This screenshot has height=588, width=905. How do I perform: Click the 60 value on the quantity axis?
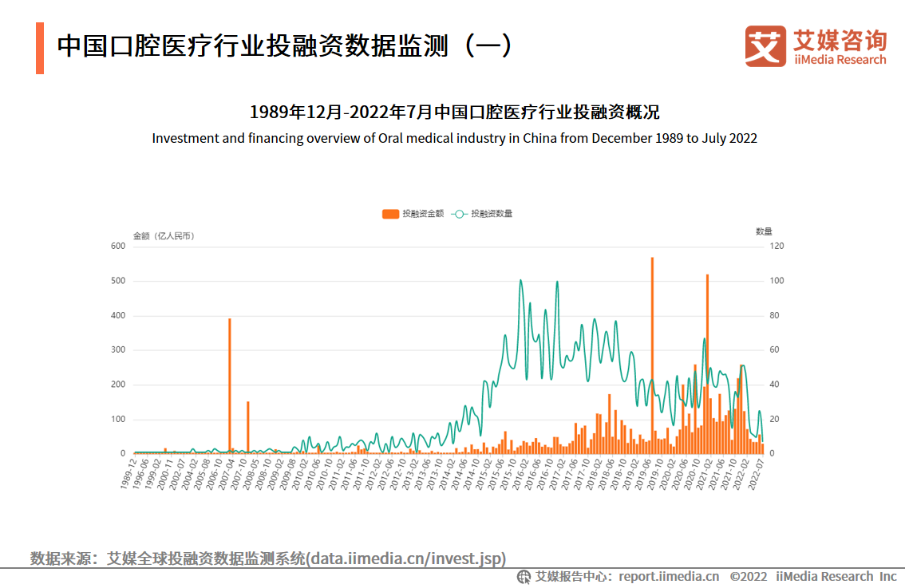[x=775, y=349]
